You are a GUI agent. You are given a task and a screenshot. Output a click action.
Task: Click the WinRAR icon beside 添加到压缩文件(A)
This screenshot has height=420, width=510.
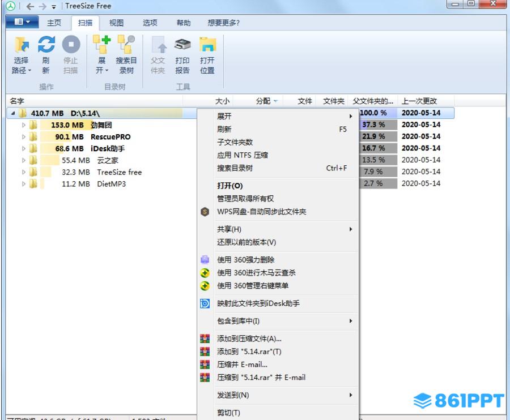click(x=205, y=339)
